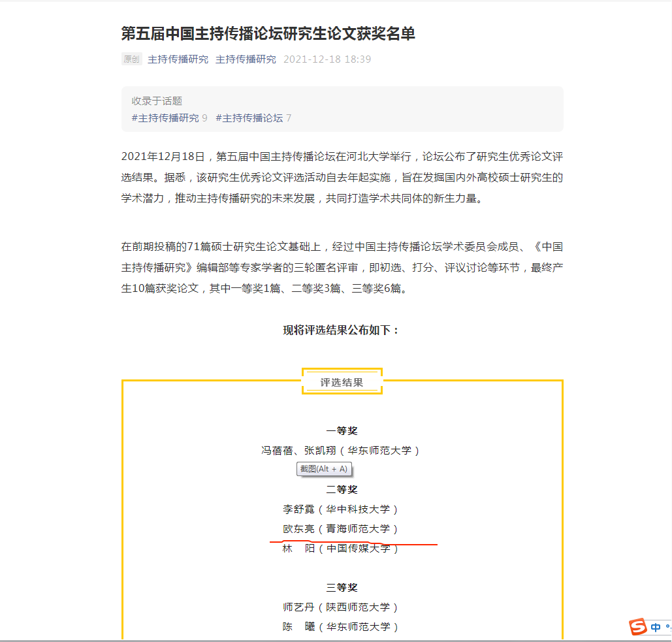
Task: Click the publish date 2021-12-18 18:39
Action: [x=327, y=59]
